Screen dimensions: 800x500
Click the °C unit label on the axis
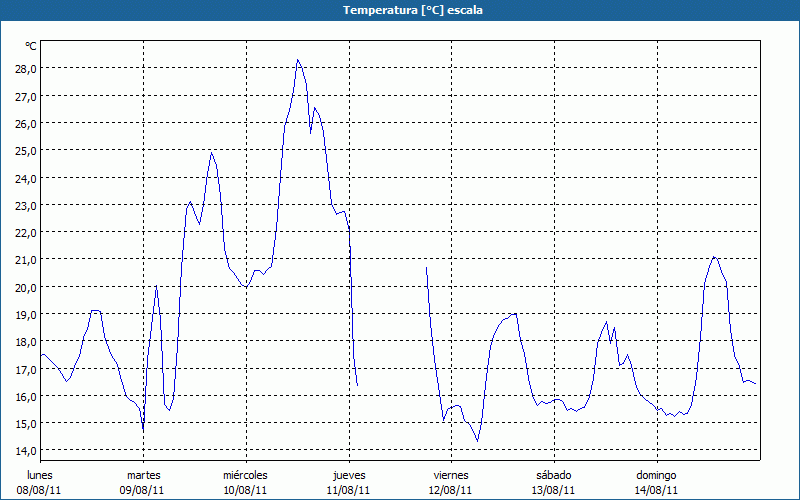(31, 46)
